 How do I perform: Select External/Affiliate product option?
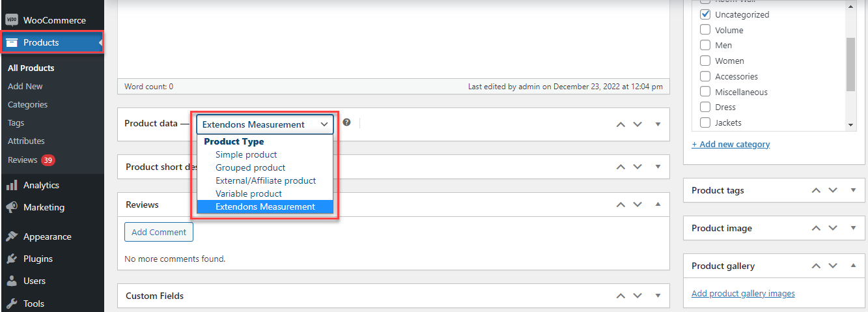(x=265, y=180)
